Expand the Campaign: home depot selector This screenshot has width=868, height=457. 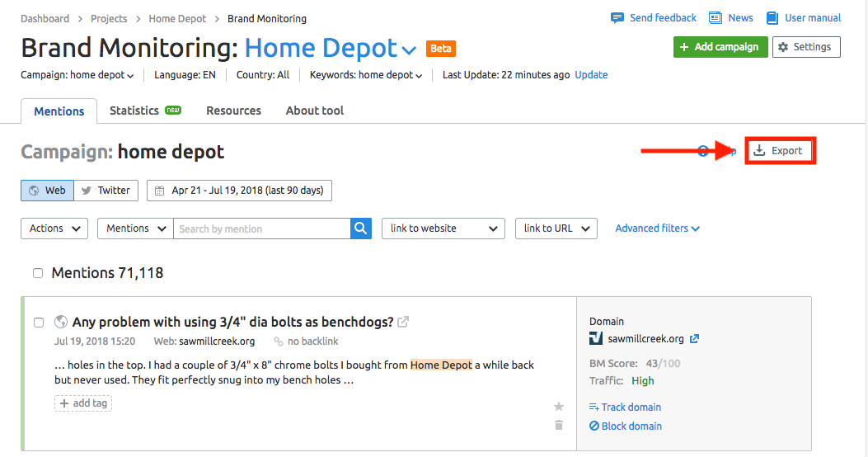pos(77,75)
